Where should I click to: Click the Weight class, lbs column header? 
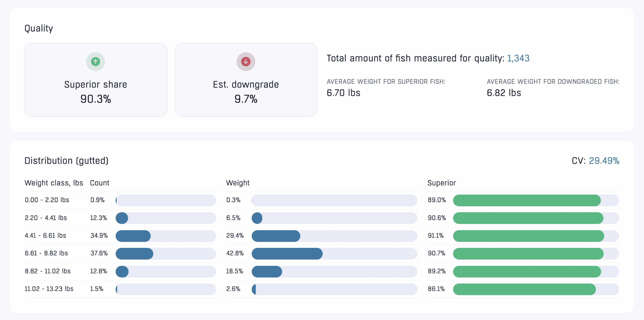pos(54,183)
